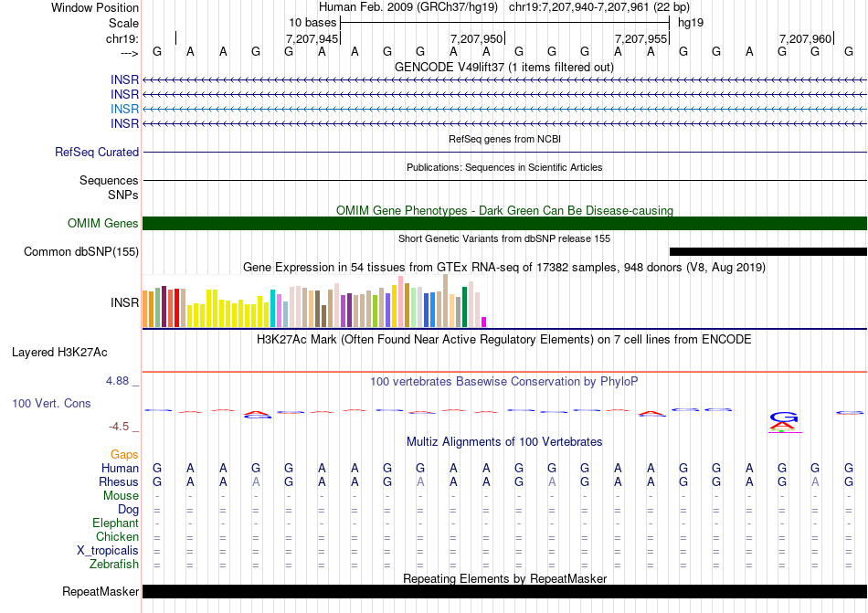Image resolution: width=868 pixels, height=613 pixels.
Task: Click the GENCODE V49lift37 track title
Action: (x=504, y=67)
